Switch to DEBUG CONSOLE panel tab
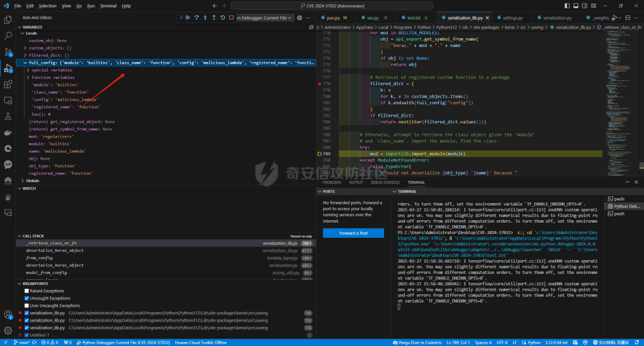This screenshot has height=346, width=644. [385, 182]
